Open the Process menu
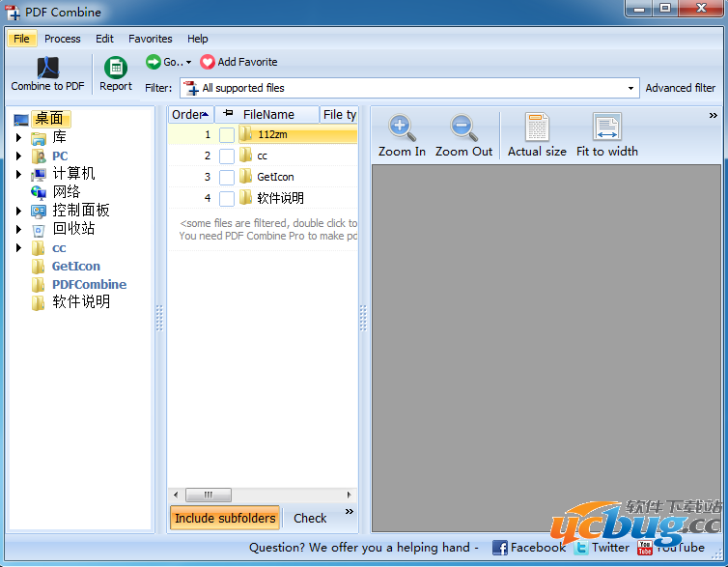This screenshot has width=728, height=567. click(63, 39)
